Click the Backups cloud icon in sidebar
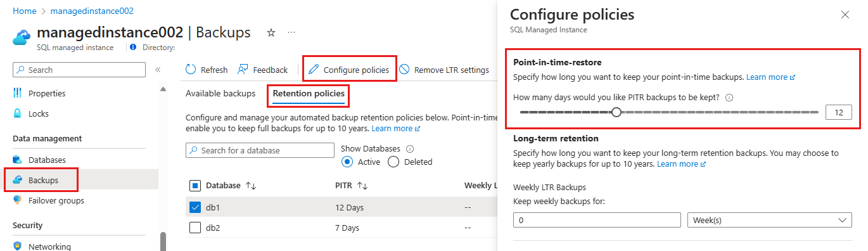 tap(18, 180)
